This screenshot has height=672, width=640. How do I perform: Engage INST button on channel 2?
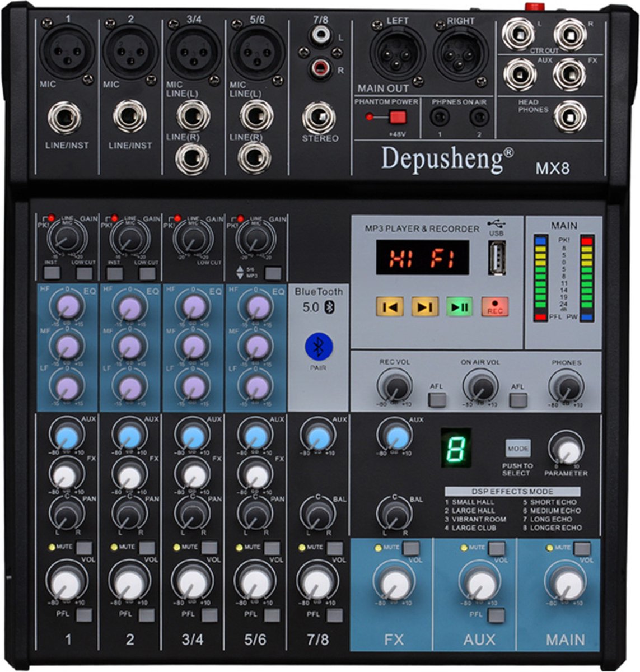(x=115, y=273)
